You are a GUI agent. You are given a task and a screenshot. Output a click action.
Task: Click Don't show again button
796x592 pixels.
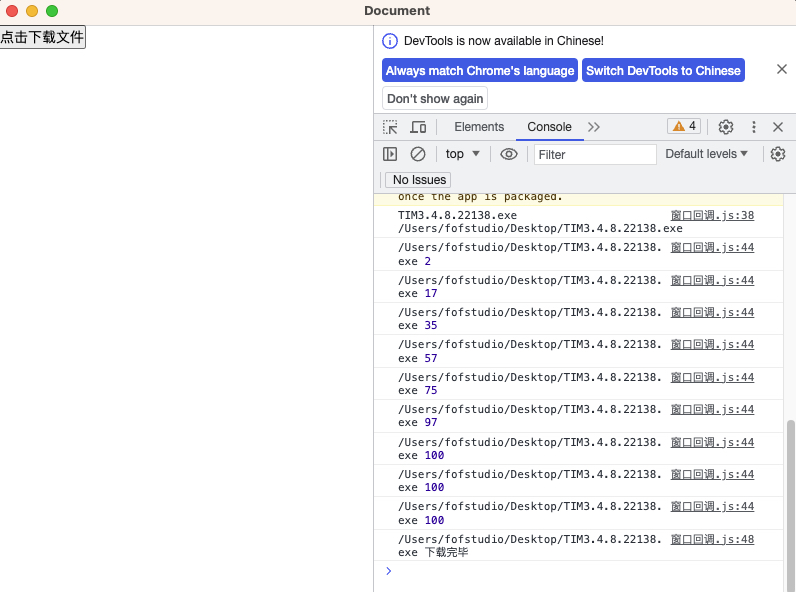[x=435, y=98]
